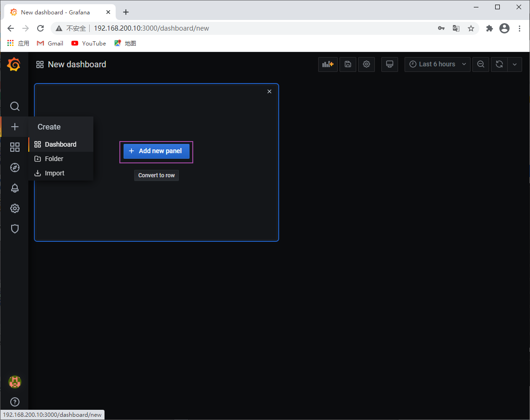The image size is (530, 420).
Task: Click the saved password key icon
Action: point(441,28)
